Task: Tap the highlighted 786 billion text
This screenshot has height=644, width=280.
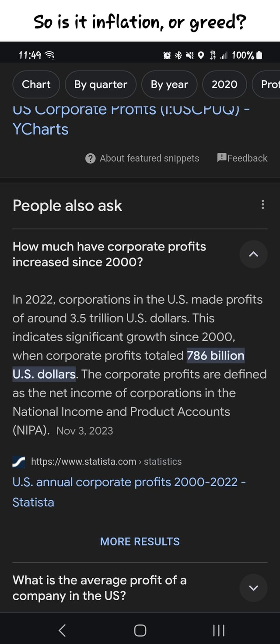Action: coord(216,355)
